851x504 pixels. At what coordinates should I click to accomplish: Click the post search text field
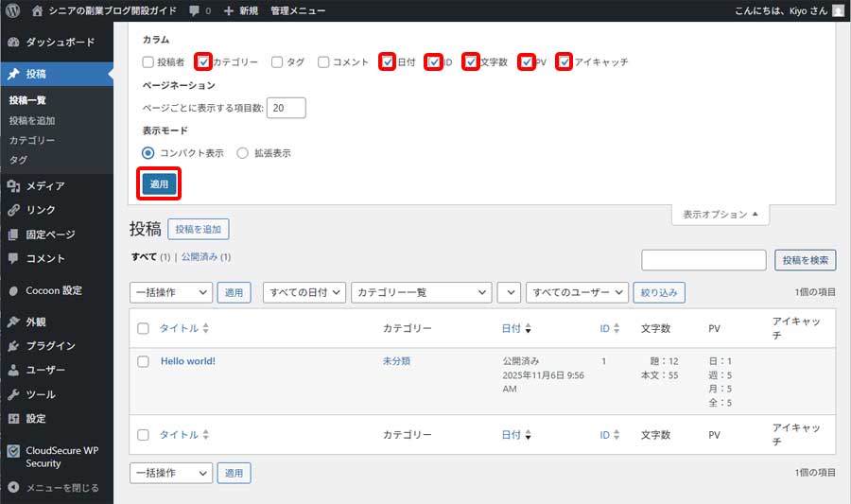tap(703, 260)
